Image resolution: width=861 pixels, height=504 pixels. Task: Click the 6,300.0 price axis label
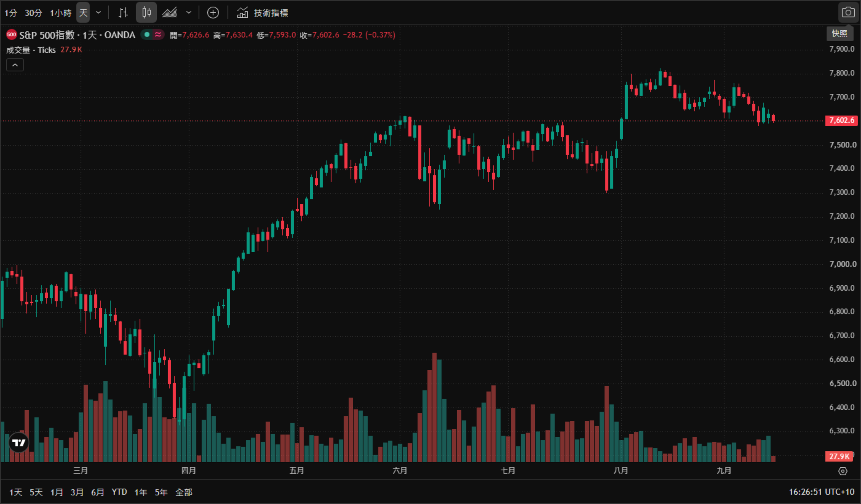point(842,431)
